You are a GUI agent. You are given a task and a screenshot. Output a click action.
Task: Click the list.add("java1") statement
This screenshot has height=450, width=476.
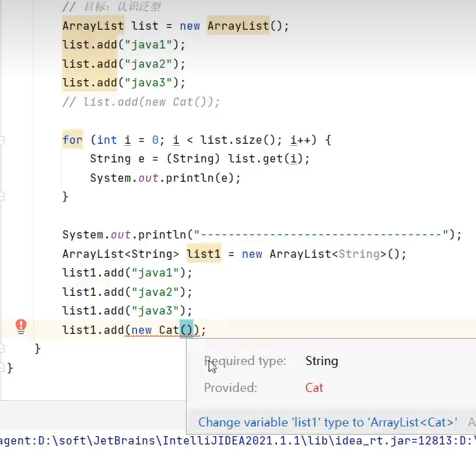point(124,45)
